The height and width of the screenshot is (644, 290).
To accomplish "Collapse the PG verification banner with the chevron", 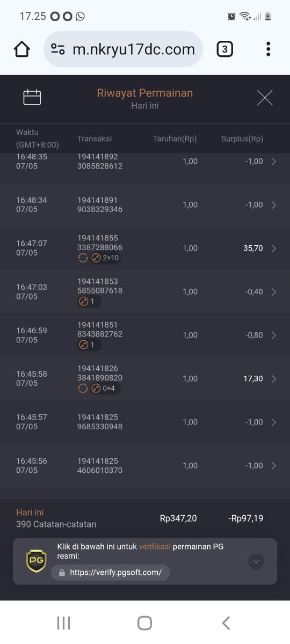I will pyautogui.click(x=256, y=561).
